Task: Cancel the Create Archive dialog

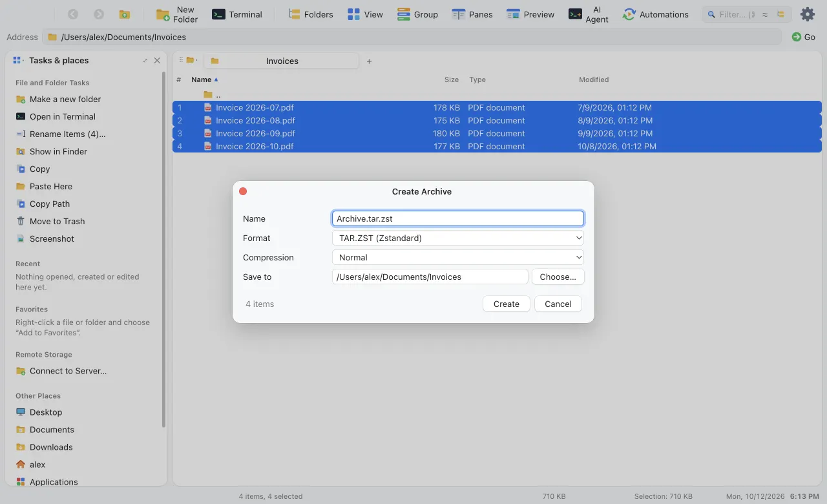Action: [x=558, y=304]
